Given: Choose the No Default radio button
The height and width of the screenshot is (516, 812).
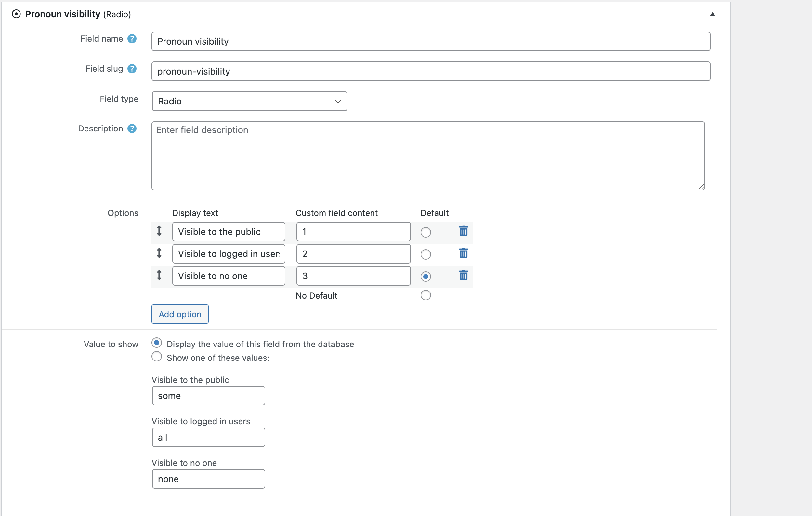Looking at the screenshot, I should tap(426, 295).
